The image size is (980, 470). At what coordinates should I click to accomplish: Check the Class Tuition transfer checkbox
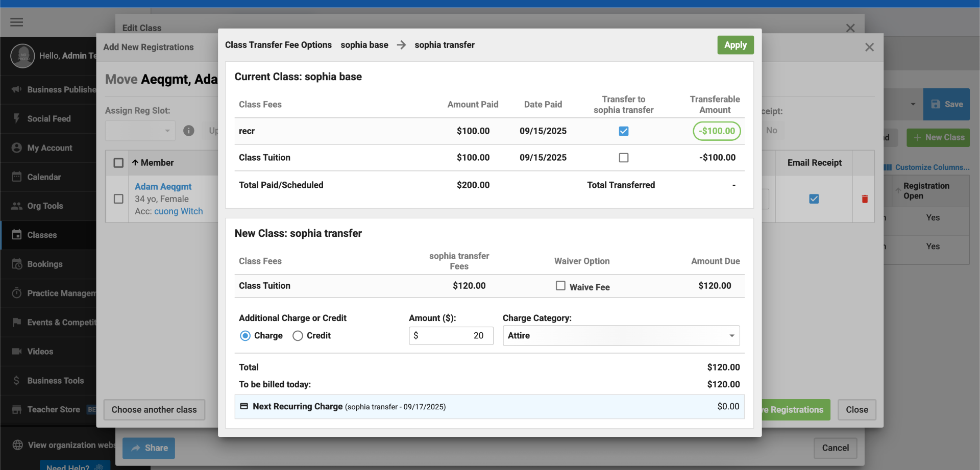(x=623, y=158)
